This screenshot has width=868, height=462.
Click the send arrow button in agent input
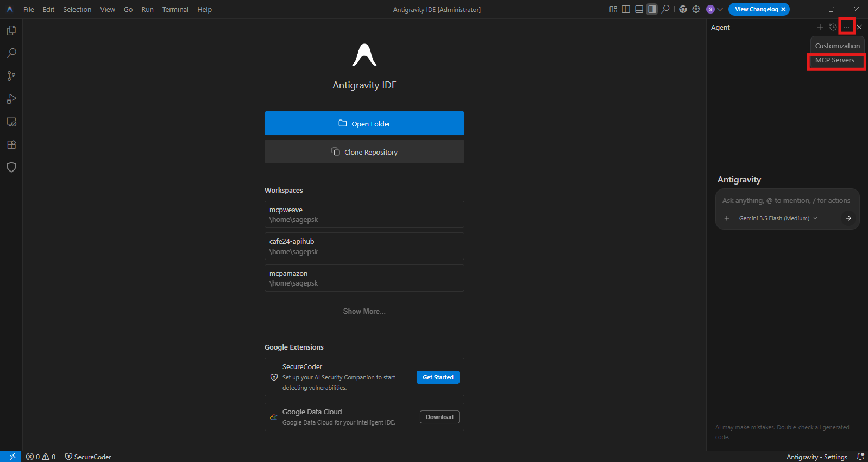848,218
